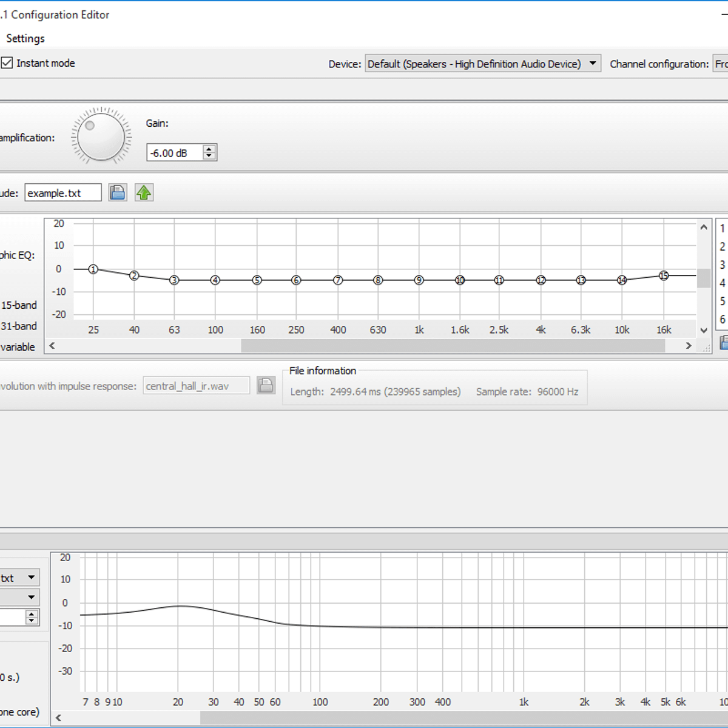Viewport: 728px width, 728px height.
Task: Select EQ band point 14 at 10k
Action: pos(622,280)
